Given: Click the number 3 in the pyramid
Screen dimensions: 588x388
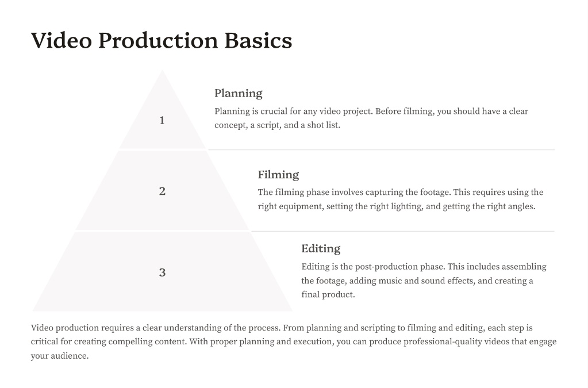Looking at the screenshot, I should click(162, 272).
